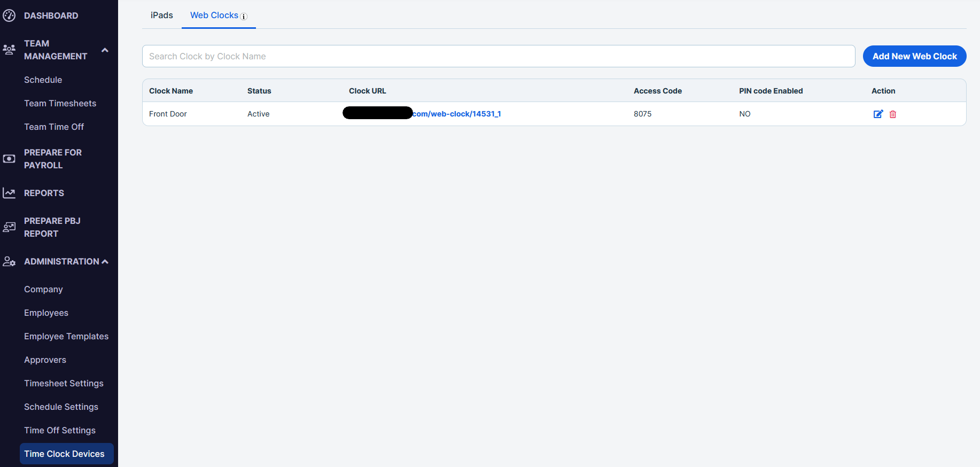Collapse the Team Management section chevron
The width and height of the screenshot is (980, 467).
[x=105, y=50]
